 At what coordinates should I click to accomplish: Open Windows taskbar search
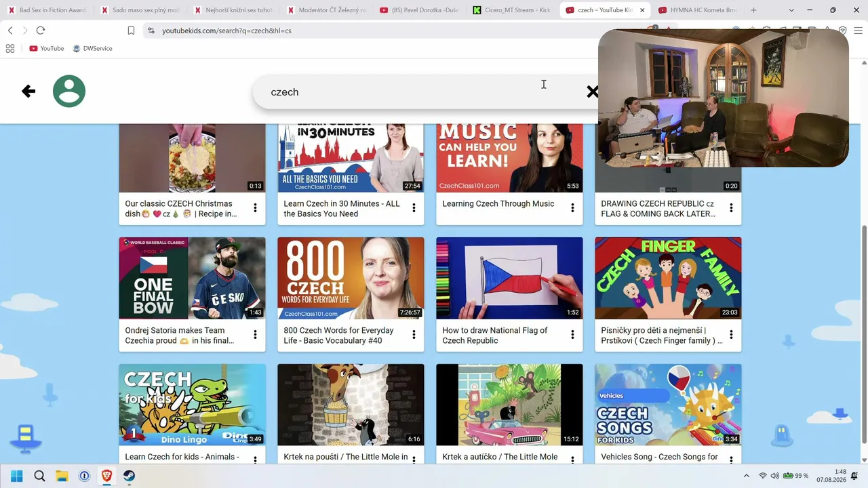(39, 476)
